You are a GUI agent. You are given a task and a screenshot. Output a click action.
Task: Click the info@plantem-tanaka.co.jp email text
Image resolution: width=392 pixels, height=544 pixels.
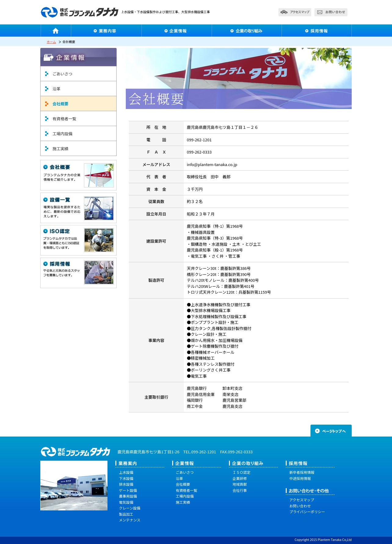click(212, 165)
